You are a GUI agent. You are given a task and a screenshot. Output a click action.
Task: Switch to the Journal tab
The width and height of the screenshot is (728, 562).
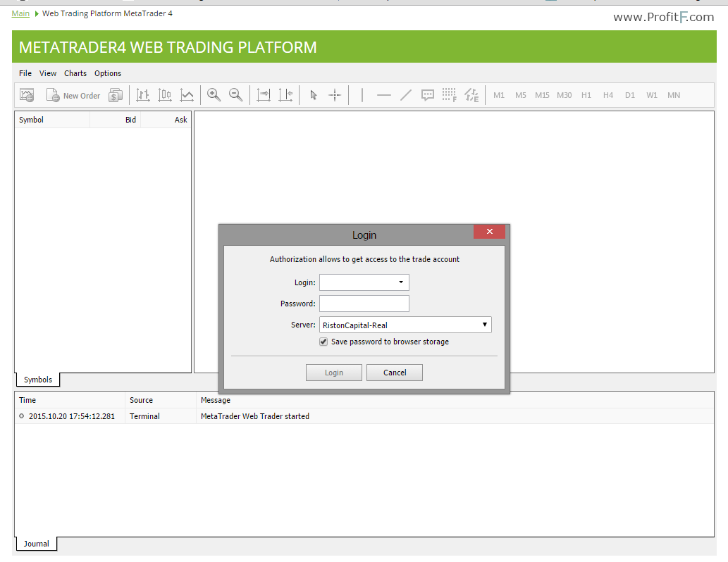click(x=36, y=544)
